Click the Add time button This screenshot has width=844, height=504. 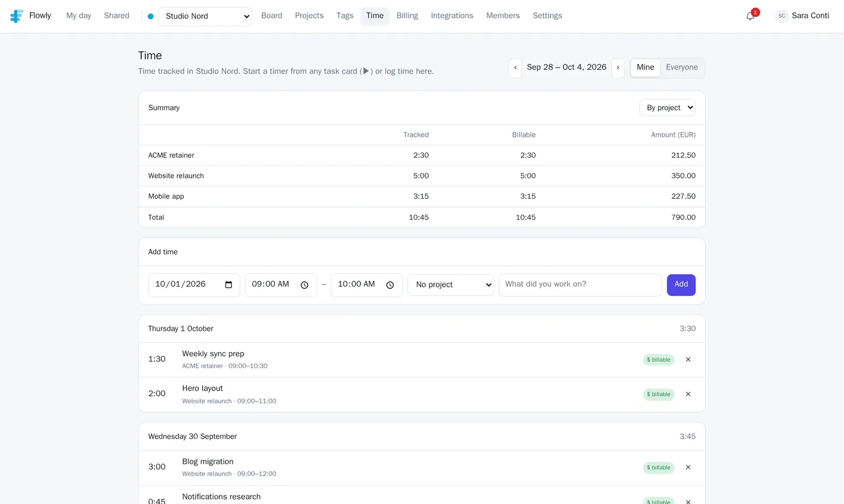point(681,285)
